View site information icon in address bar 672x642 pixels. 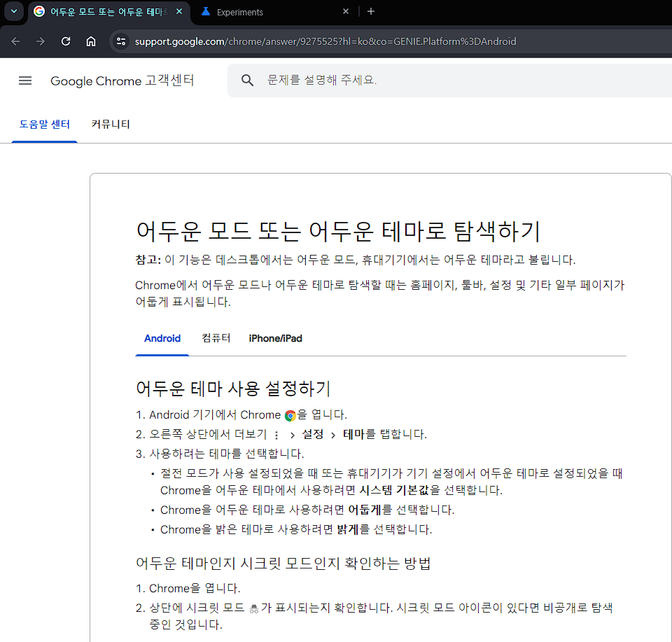(x=121, y=41)
